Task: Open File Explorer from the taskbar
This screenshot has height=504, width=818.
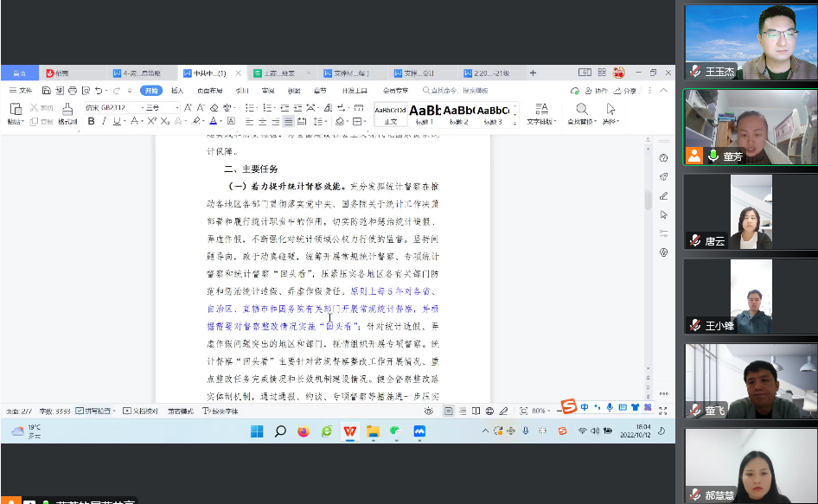Action: 373,431
